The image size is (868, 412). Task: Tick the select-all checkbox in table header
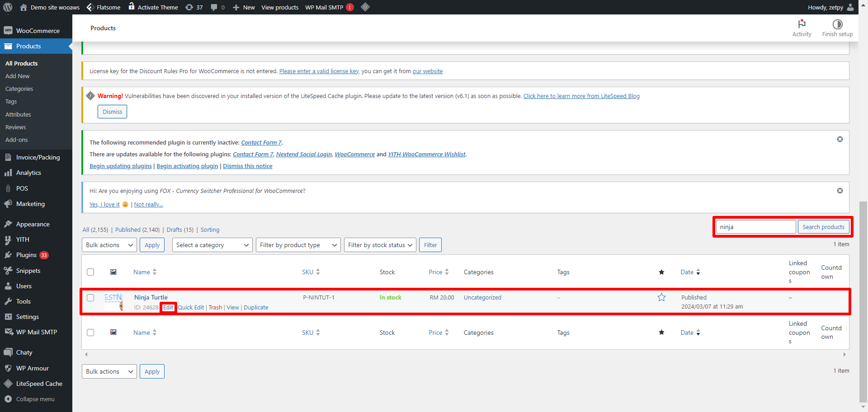tap(90, 272)
